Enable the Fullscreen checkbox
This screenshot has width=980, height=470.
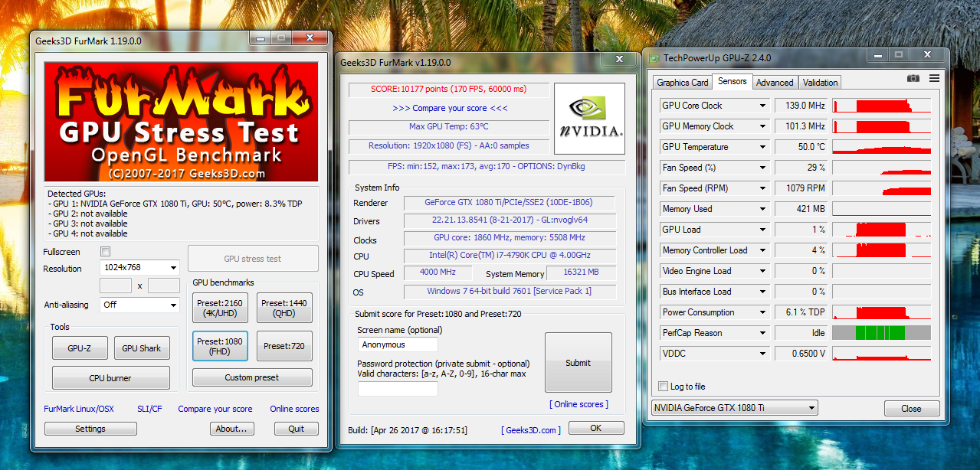point(106,251)
